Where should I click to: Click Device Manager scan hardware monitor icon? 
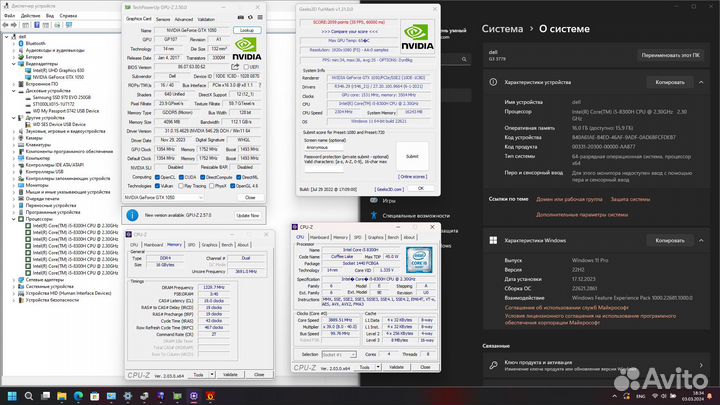point(69,25)
